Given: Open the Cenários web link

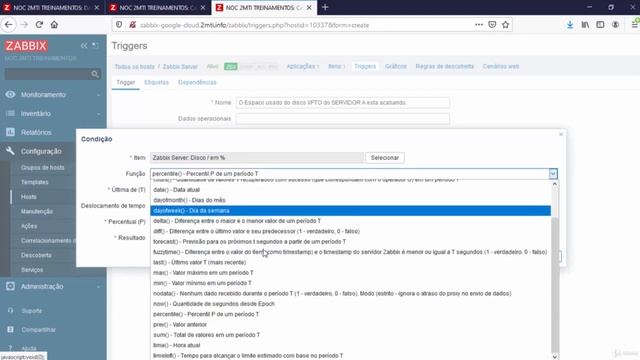Looking at the screenshot, I should pos(501,66).
